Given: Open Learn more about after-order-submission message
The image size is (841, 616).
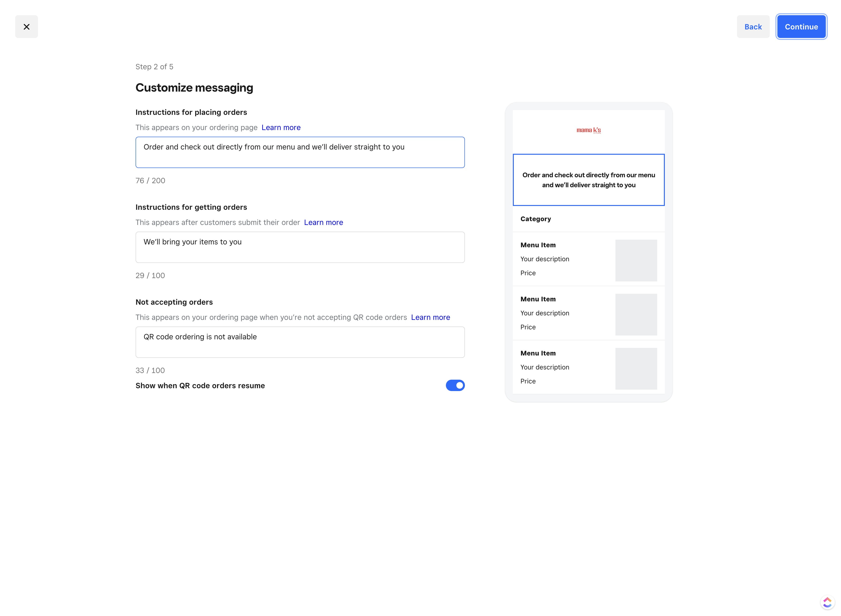Looking at the screenshot, I should [323, 222].
